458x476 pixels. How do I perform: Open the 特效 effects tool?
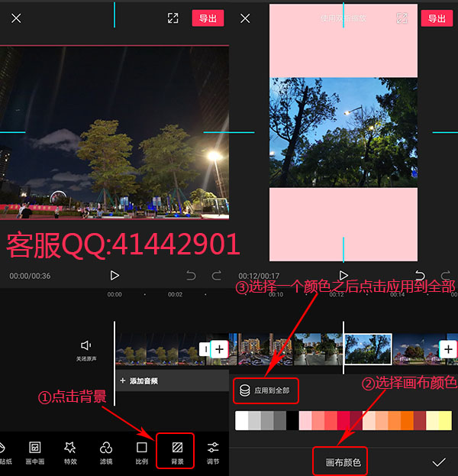70,454
